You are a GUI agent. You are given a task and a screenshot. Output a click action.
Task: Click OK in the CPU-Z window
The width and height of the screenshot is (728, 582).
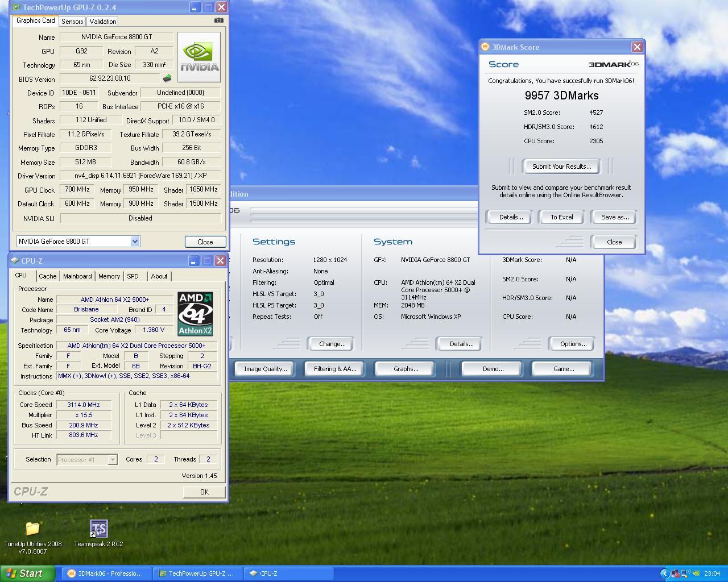point(204,492)
